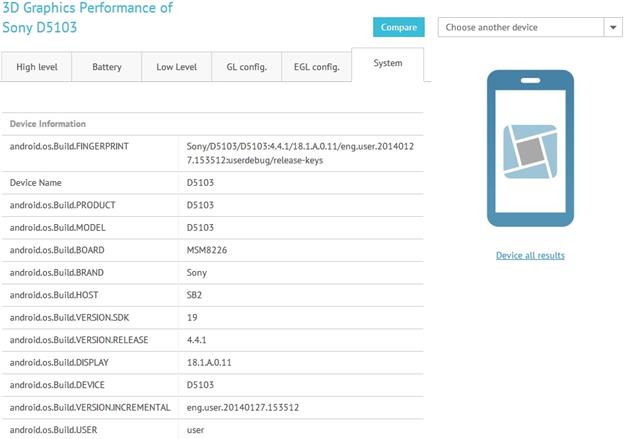Select the D5103 value in PRODUCT row
Viewport: 640px width, 439px height.
tap(200, 205)
